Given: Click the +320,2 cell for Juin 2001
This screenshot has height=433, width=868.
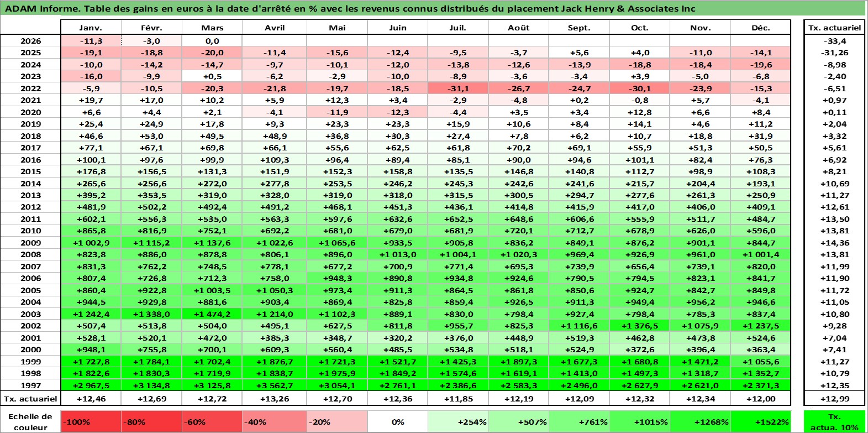Looking at the screenshot, I should coord(398,338).
